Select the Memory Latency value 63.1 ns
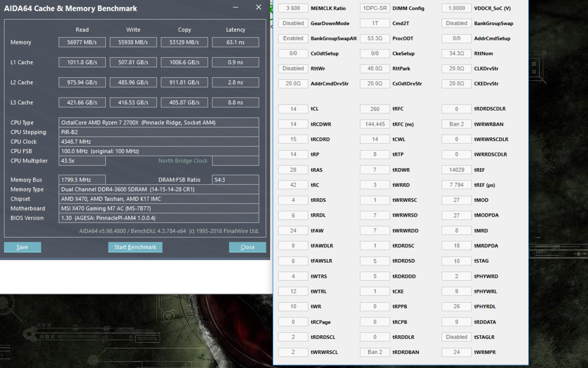This screenshot has height=368, width=588. [x=235, y=42]
